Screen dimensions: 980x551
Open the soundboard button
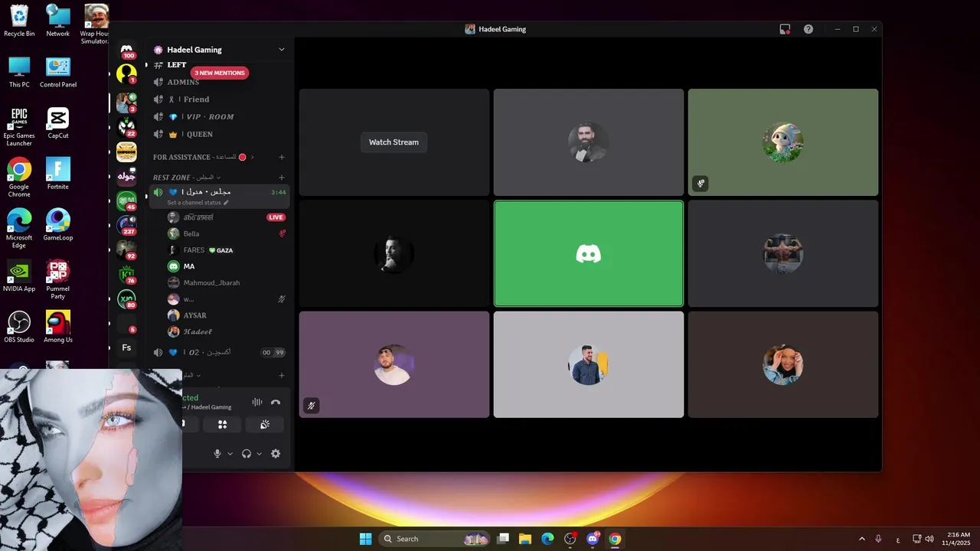pos(264,424)
